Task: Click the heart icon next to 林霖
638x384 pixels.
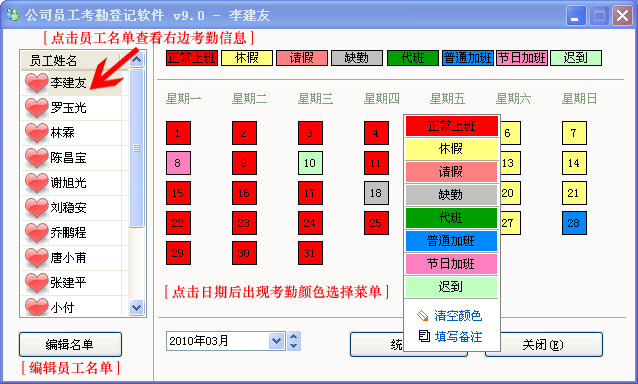Action: point(36,133)
